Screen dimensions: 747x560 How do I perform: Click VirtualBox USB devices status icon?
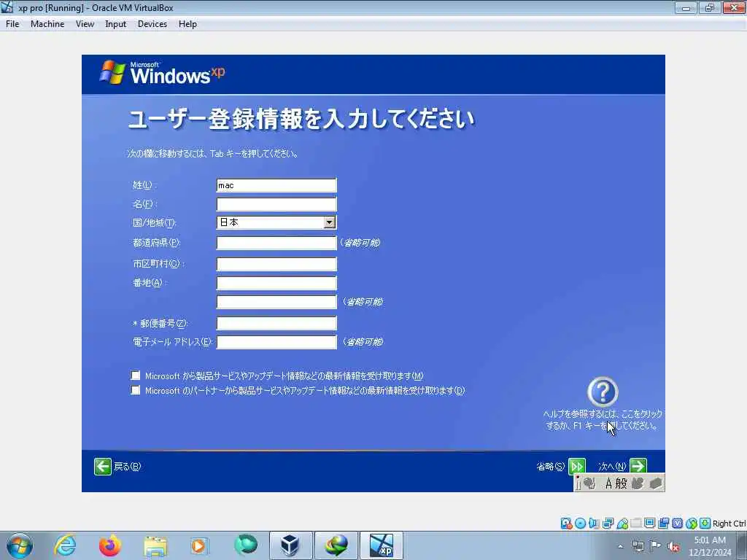(622, 524)
